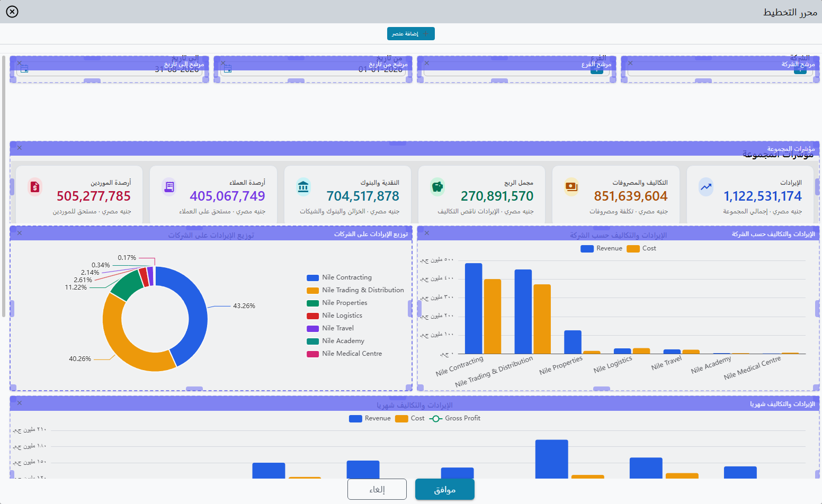Screen dimensions: 822x504
Task: Click the blue Nile Contracting revenue bar
Action: tap(473, 309)
